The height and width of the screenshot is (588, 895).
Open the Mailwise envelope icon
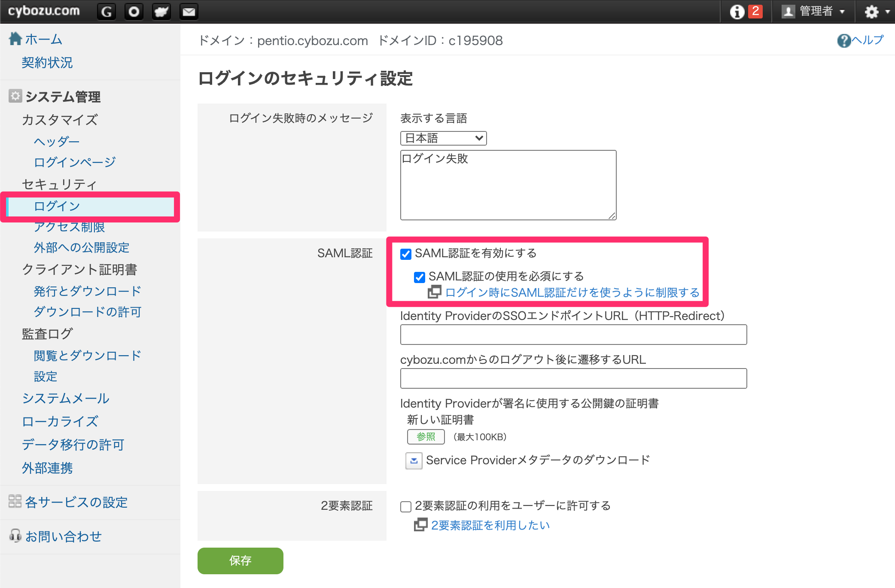click(189, 11)
